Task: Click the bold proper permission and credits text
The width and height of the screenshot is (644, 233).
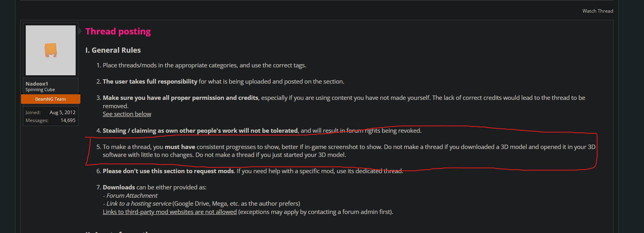Action: (x=180, y=98)
